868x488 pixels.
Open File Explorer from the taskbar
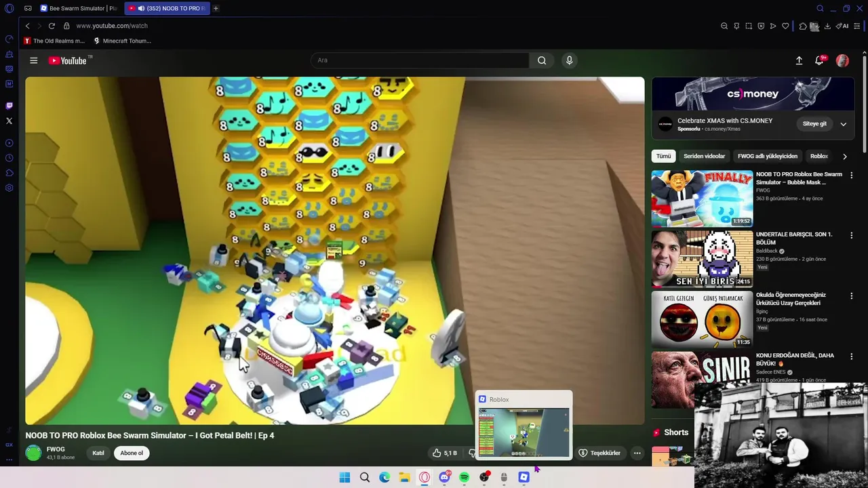click(x=404, y=477)
